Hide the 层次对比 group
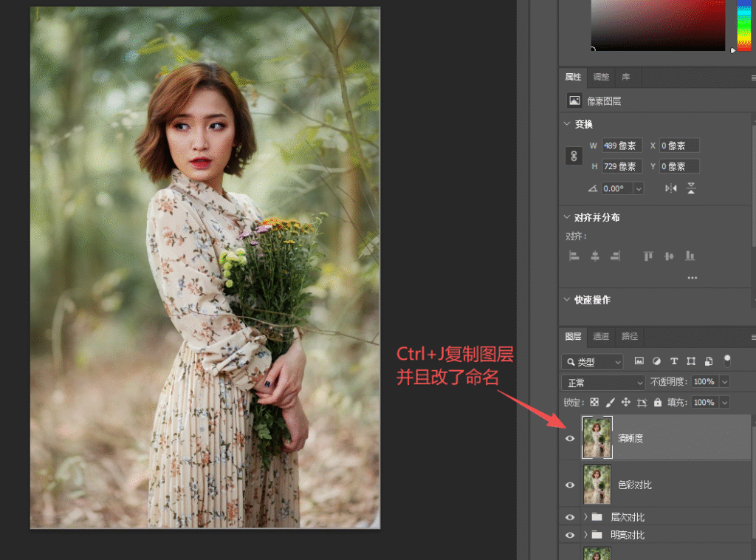The width and height of the screenshot is (756, 560). click(570, 517)
